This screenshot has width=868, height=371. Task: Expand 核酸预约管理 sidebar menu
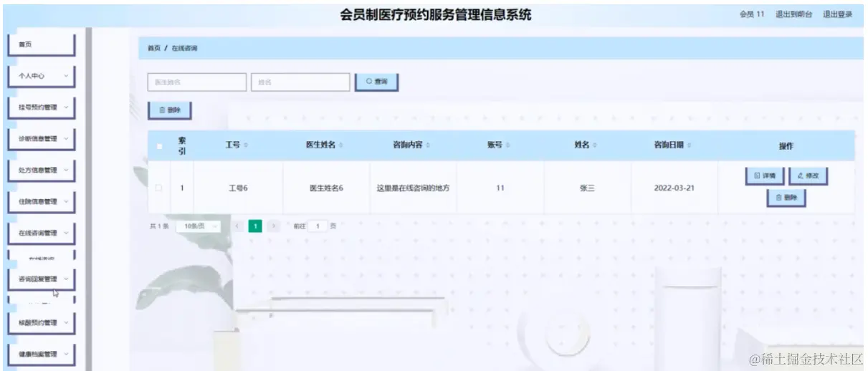(42, 323)
